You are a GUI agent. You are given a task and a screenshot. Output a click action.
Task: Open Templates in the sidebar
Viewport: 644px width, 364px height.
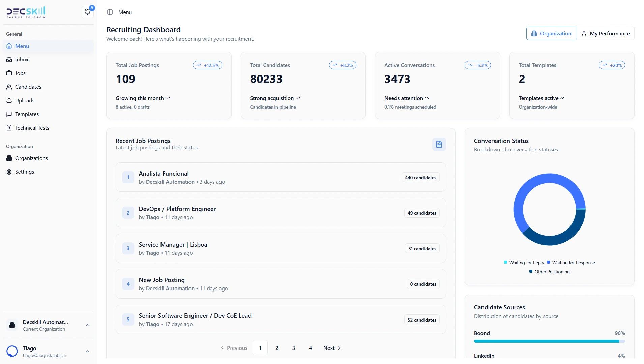click(48, 114)
